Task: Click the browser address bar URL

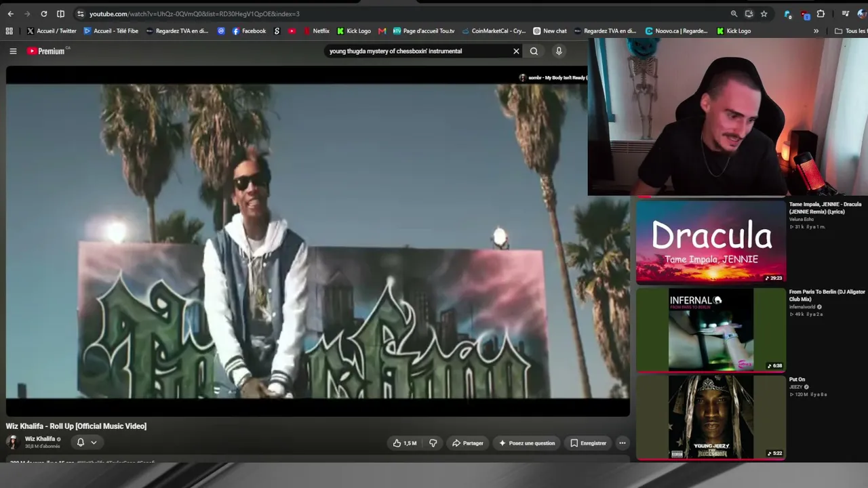Action: pyautogui.click(x=195, y=14)
